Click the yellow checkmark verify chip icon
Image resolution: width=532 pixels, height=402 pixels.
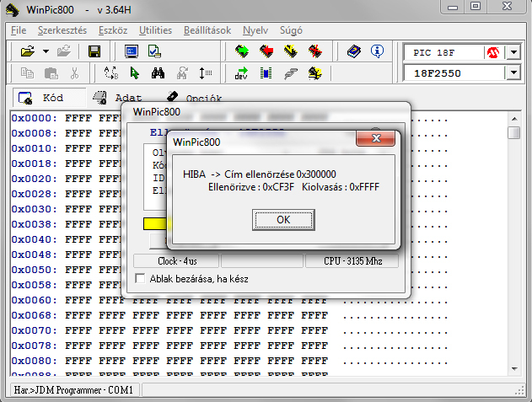coord(291,51)
